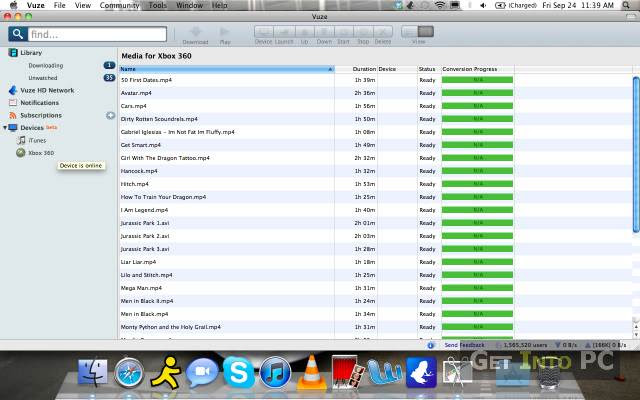This screenshot has height=400, width=640.
Task: Focus the find search field
Action: pyautogui.click(x=97, y=34)
